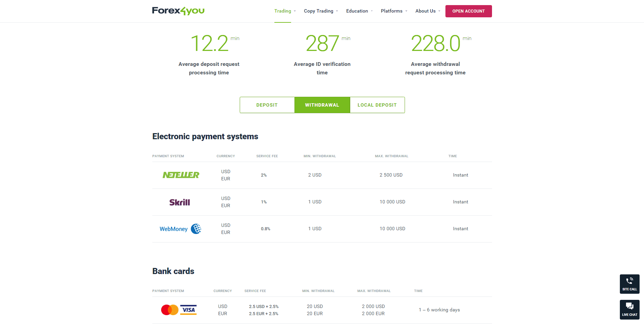The image size is (644, 326).
Task: Click the Forex4you logo
Action: (178, 11)
